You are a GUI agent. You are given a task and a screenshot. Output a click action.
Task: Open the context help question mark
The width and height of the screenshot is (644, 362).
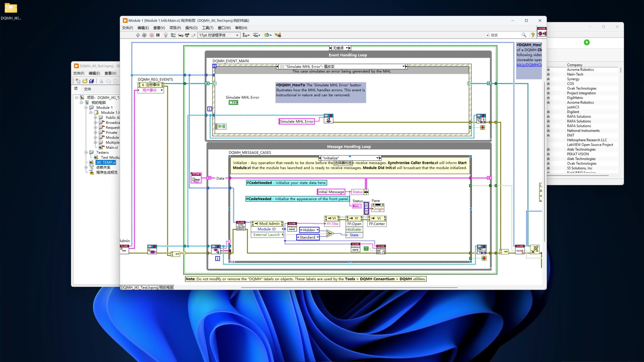[x=533, y=35]
